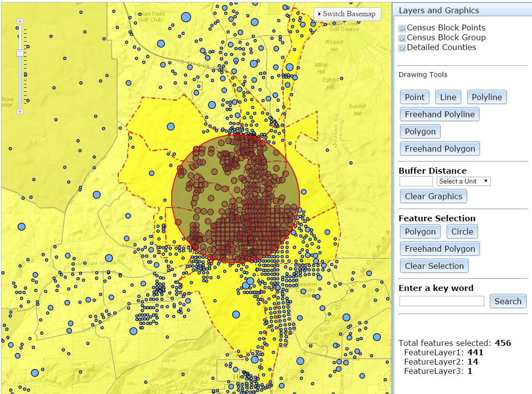Click the map zoom slider handle
The height and width of the screenshot is (394, 532).
pyautogui.click(x=20, y=53)
